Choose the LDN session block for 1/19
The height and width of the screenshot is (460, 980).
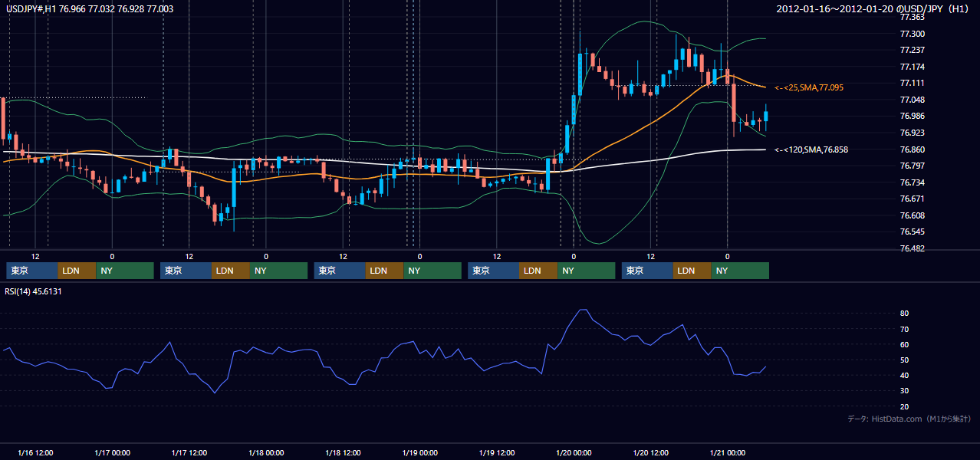tap(539, 271)
